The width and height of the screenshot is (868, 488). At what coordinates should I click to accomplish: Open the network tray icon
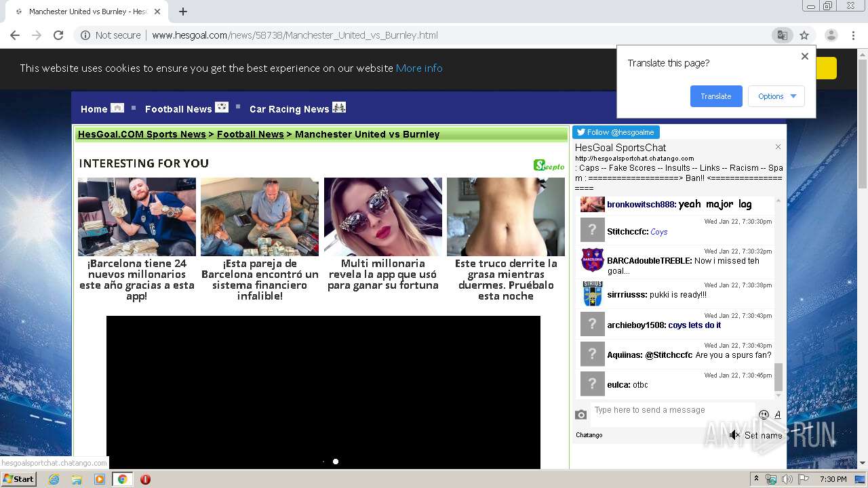pos(771,479)
